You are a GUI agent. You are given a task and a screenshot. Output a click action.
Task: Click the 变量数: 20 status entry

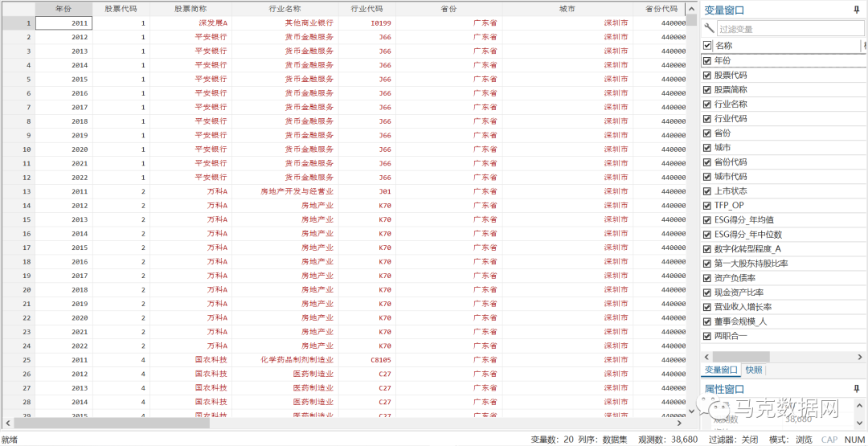tap(552, 440)
